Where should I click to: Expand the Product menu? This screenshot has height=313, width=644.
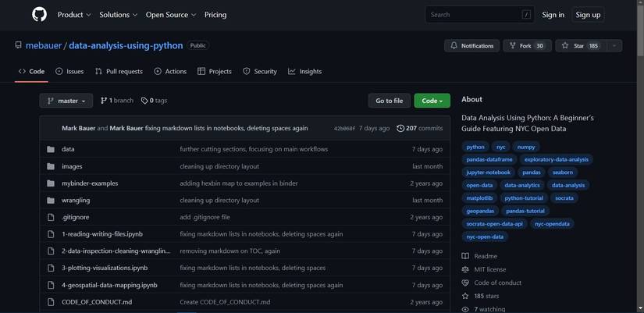click(74, 15)
